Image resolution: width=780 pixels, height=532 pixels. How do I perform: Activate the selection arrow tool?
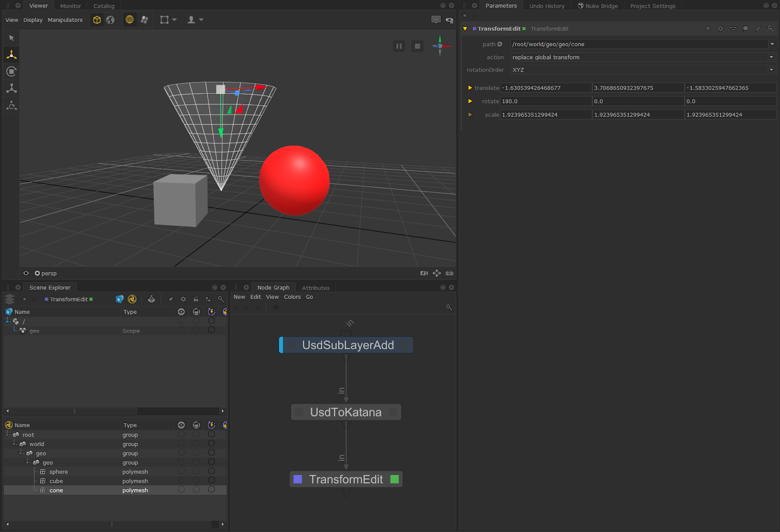click(x=12, y=38)
